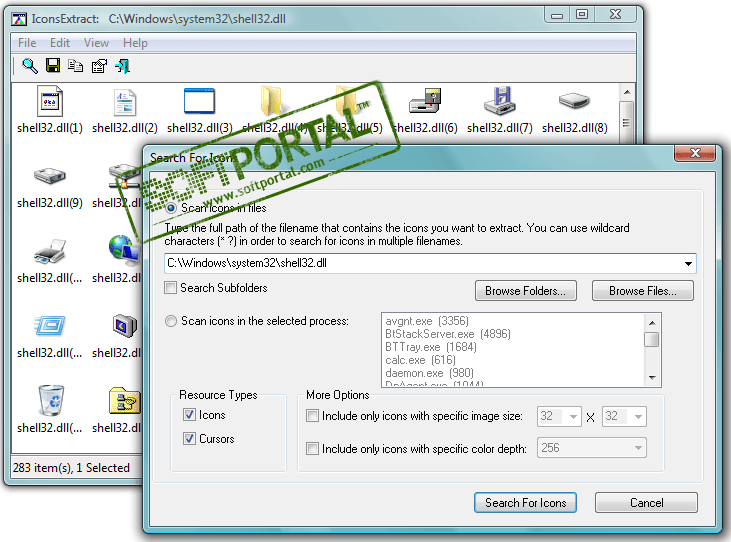This screenshot has width=731, height=542.
Task: Click the Save Selected Icons floppy toolbar icon
Action: [53, 65]
